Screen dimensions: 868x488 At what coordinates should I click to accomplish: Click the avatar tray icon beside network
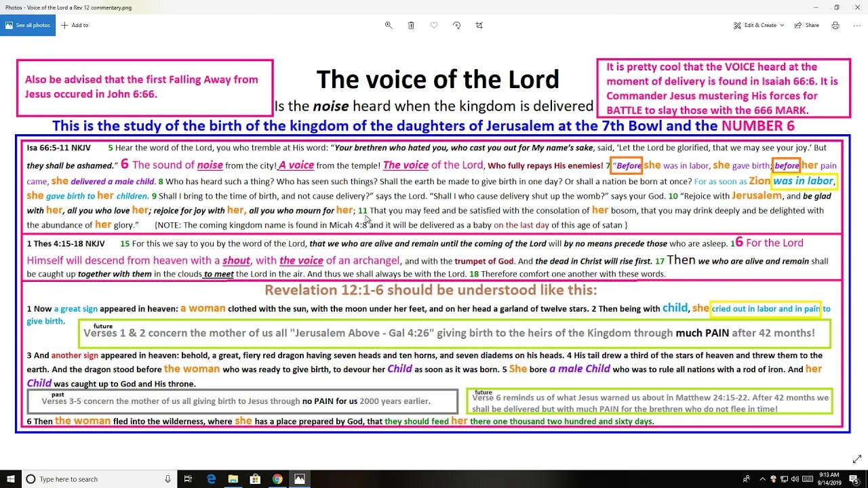(x=773, y=479)
